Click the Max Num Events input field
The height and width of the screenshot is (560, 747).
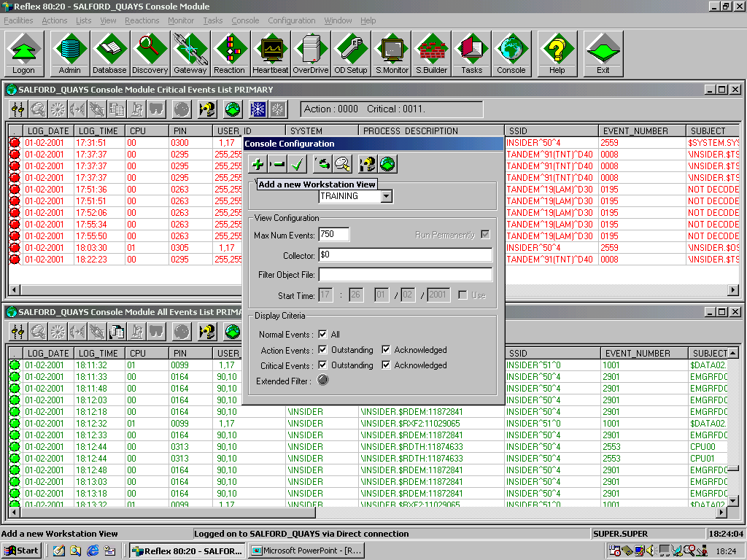pos(333,235)
